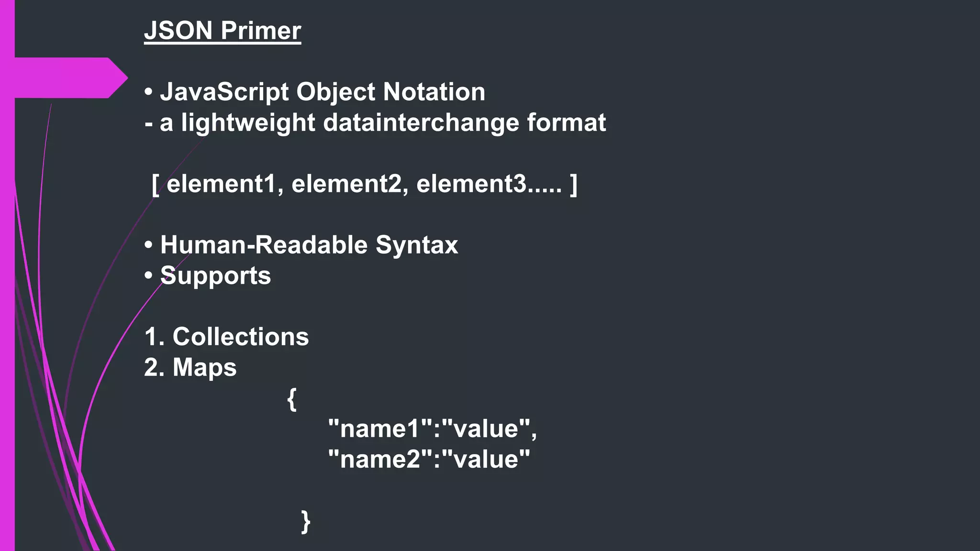This screenshot has height=551, width=980.
Task: Click the Supports bullet text
Action: coord(215,275)
